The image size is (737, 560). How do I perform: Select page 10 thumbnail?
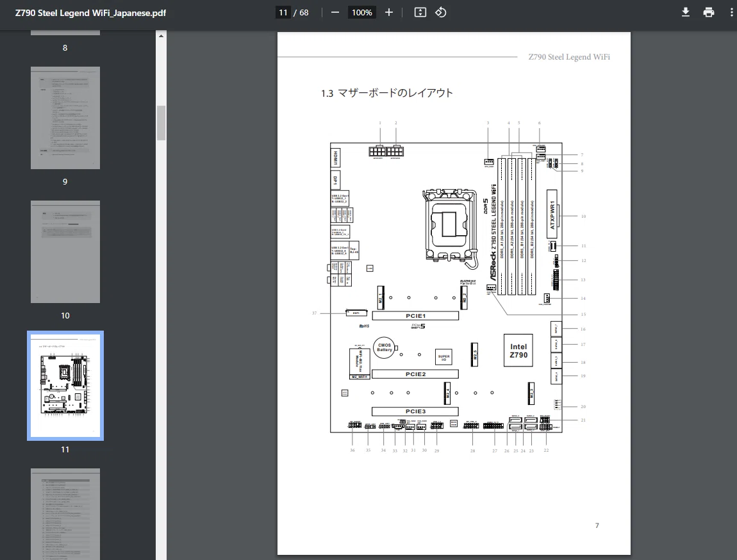(x=65, y=252)
